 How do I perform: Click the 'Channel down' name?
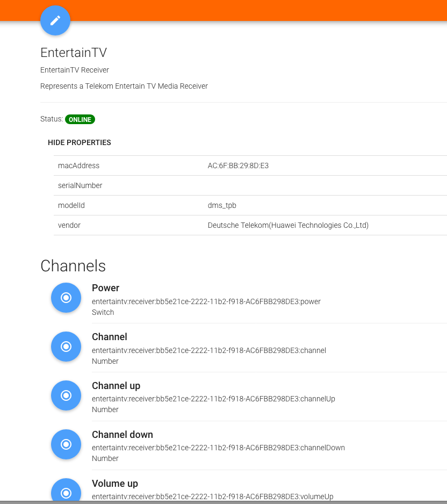point(122,435)
